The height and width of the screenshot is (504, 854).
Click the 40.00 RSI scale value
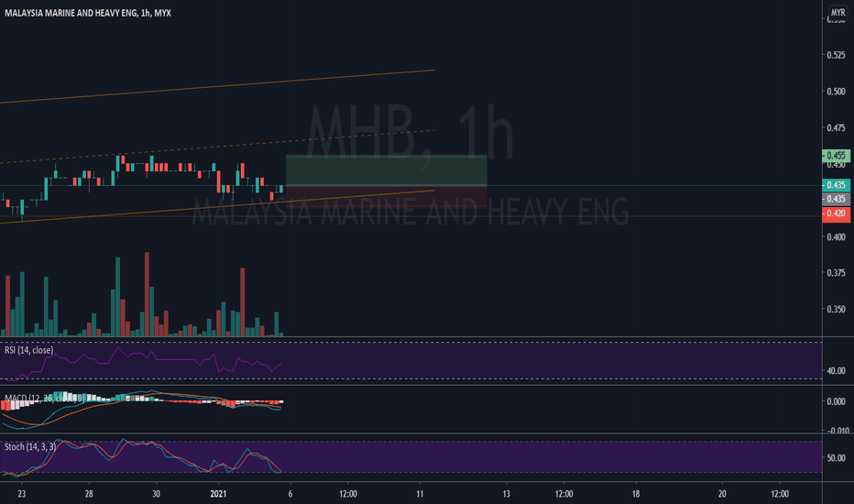(836, 370)
